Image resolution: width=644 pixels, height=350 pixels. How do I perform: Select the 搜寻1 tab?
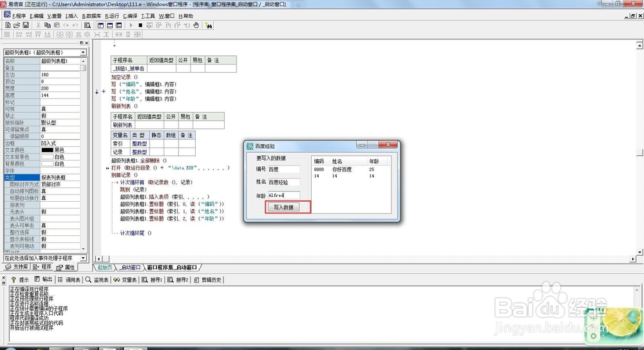[x=152, y=280]
